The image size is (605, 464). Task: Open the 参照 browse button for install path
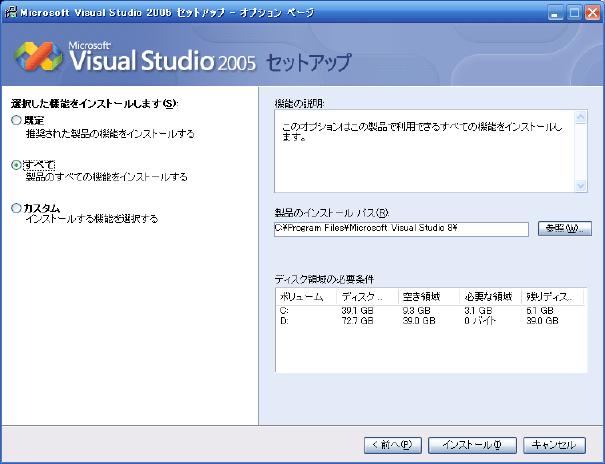pyautogui.click(x=564, y=228)
